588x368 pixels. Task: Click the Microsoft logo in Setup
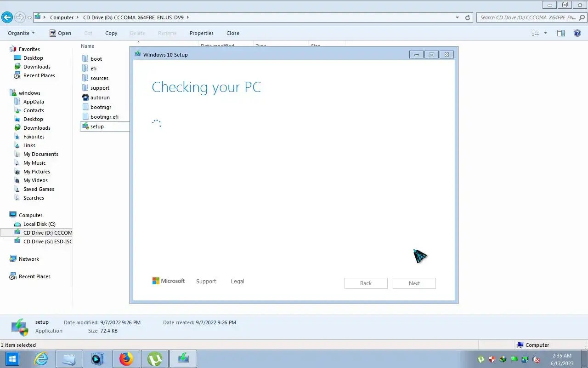tap(169, 281)
